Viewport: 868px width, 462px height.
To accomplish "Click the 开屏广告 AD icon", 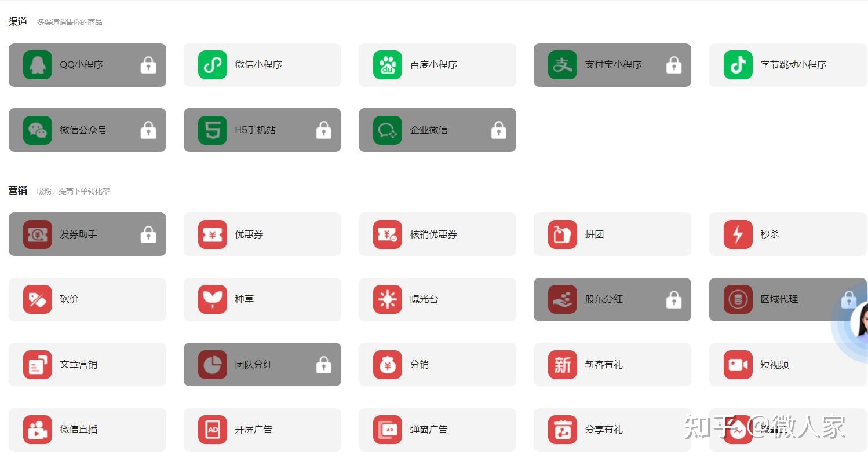I will coord(213,430).
